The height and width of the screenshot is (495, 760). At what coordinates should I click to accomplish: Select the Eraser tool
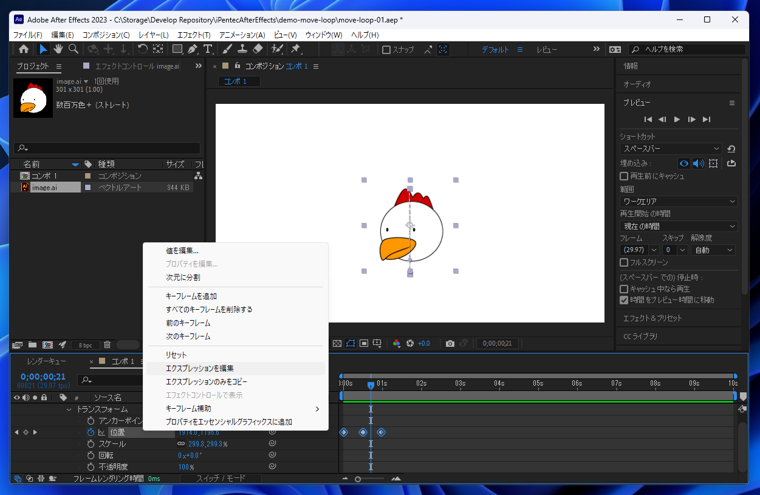click(x=258, y=49)
